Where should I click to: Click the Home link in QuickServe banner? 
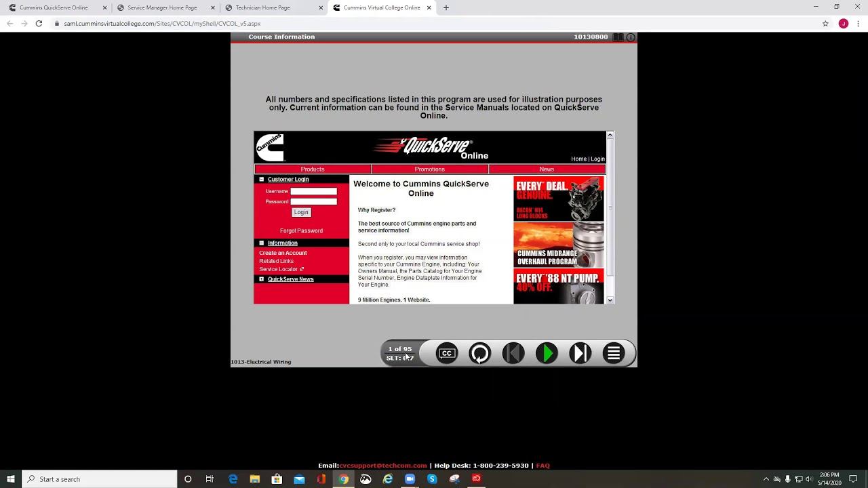(x=578, y=159)
